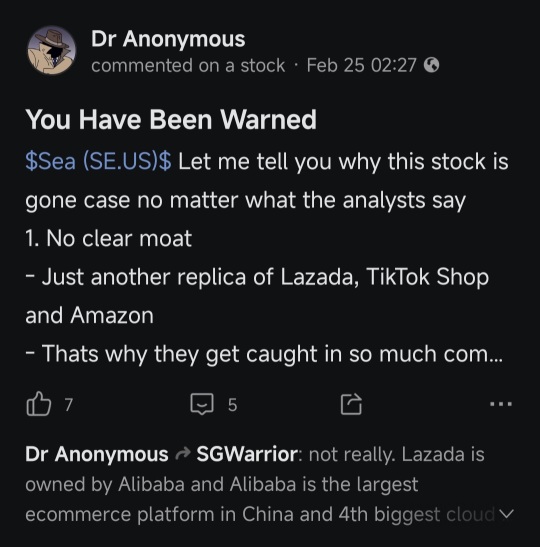
Task: Open the comment text about Lazada and Alibaba
Action: coord(269,484)
